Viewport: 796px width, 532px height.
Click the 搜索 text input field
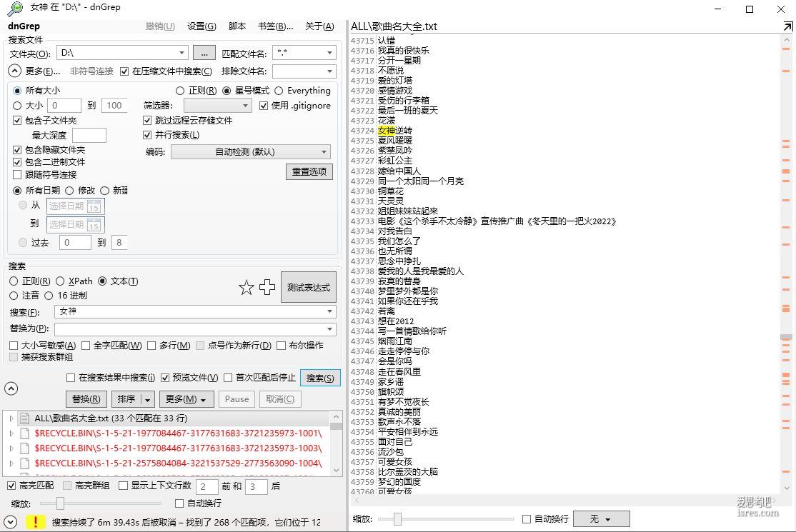click(x=190, y=311)
